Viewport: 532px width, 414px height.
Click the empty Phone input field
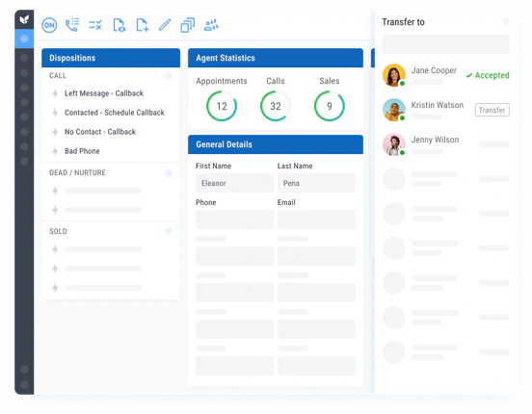[234, 220]
